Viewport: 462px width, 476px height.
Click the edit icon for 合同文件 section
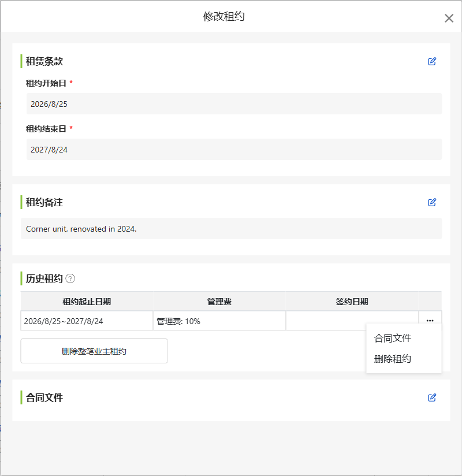pyautogui.click(x=432, y=397)
